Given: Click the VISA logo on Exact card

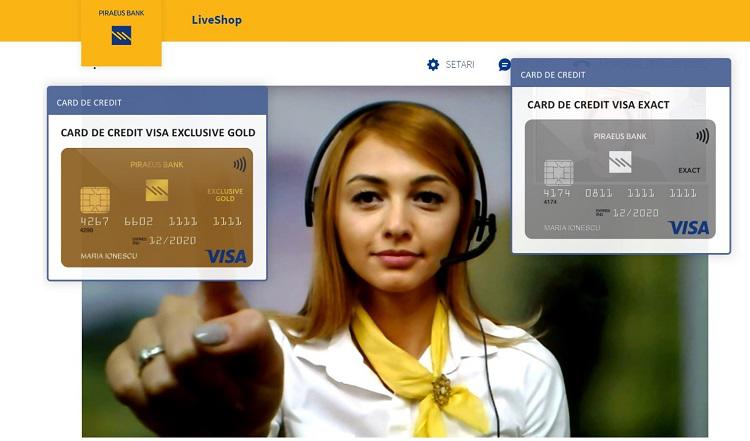Looking at the screenshot, I should (689, 228).
